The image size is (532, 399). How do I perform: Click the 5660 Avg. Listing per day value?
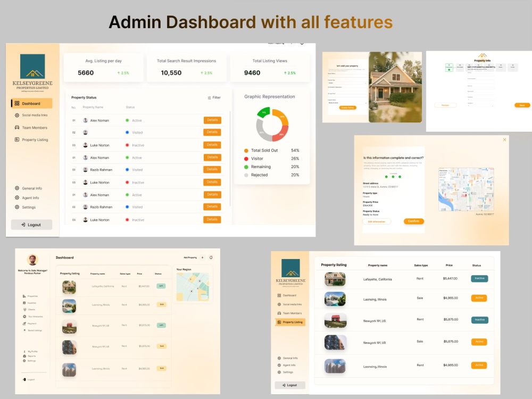(86, 72)
